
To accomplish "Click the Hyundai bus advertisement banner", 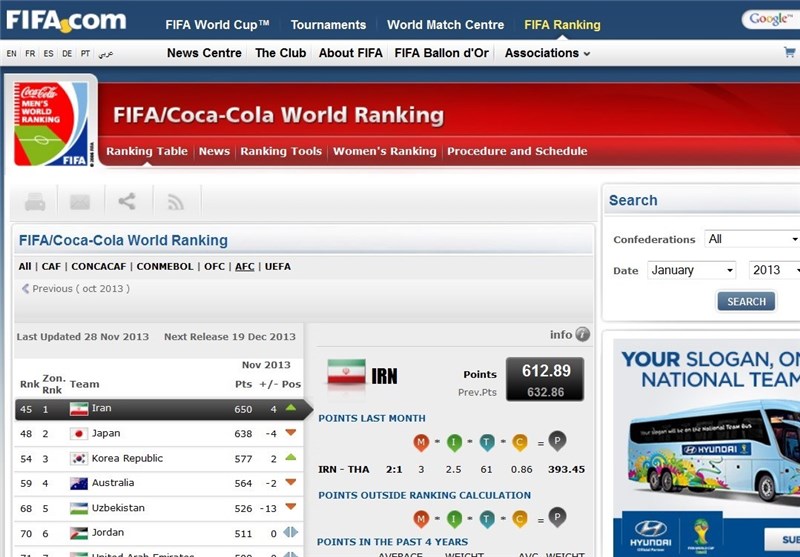I will tap(708, 445).
